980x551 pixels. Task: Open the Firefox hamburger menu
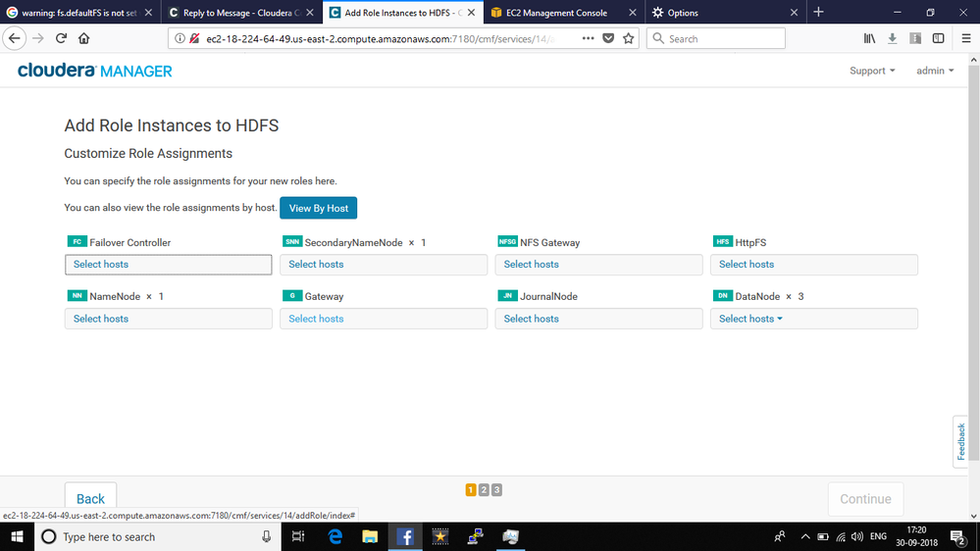[x=966, y=39]
